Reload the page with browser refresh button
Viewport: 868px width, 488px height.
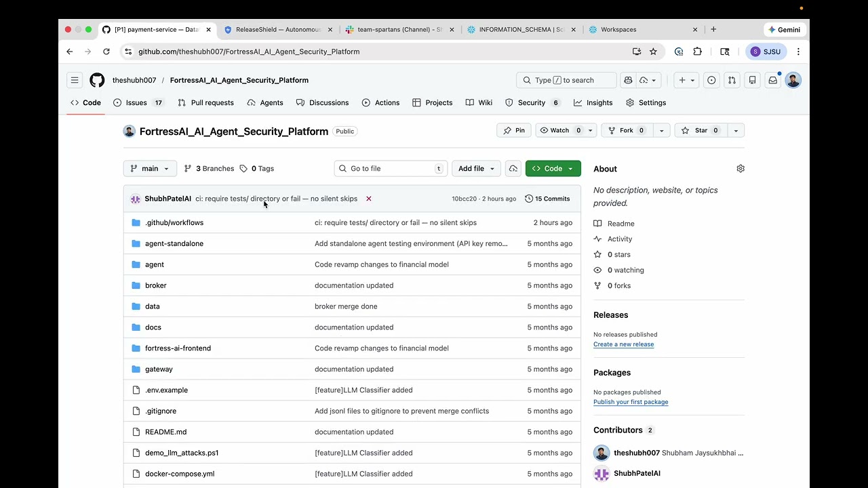[x=106, y=52]
